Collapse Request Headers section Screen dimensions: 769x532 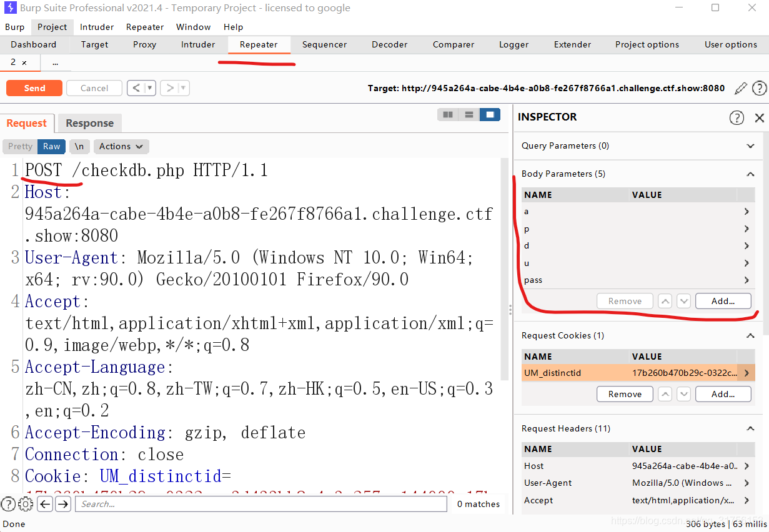click(x=750, y=429)
